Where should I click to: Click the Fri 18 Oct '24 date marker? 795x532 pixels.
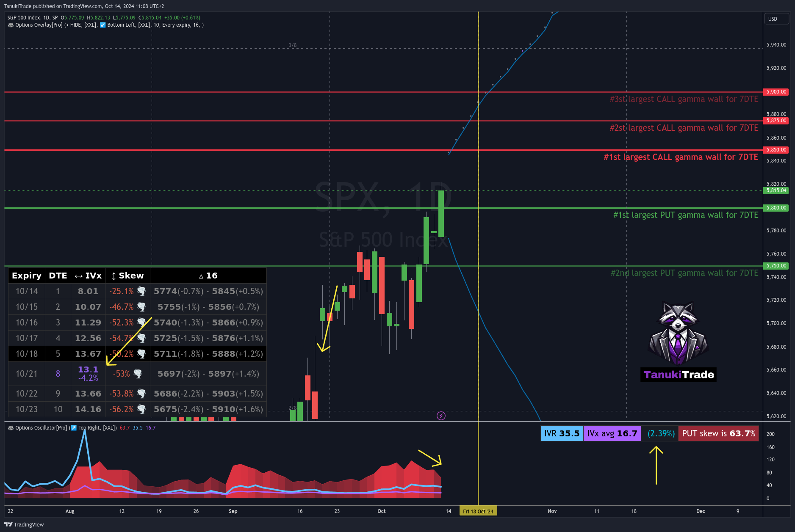coord(478,511)
